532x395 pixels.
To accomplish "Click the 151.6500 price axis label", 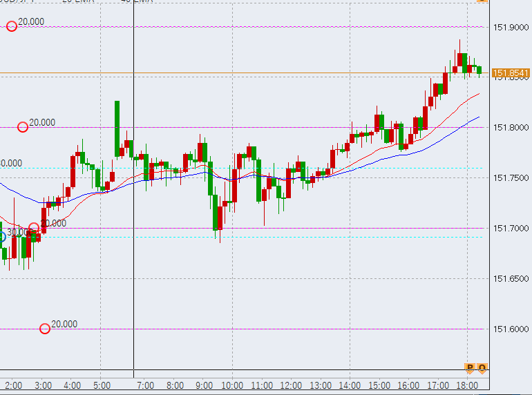I will coord(508,279).
